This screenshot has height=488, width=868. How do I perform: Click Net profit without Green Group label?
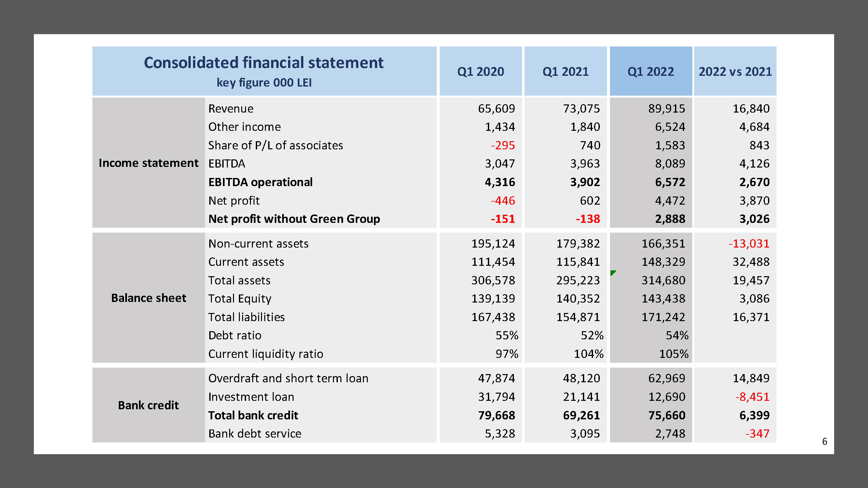[294, 219]
